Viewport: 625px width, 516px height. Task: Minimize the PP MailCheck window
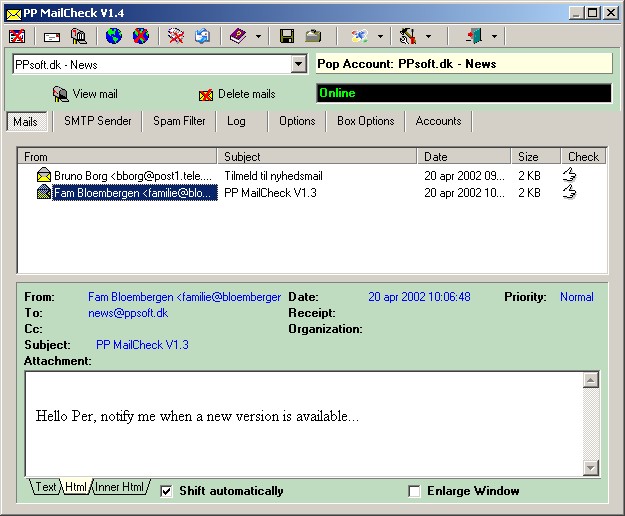(576, 13)
